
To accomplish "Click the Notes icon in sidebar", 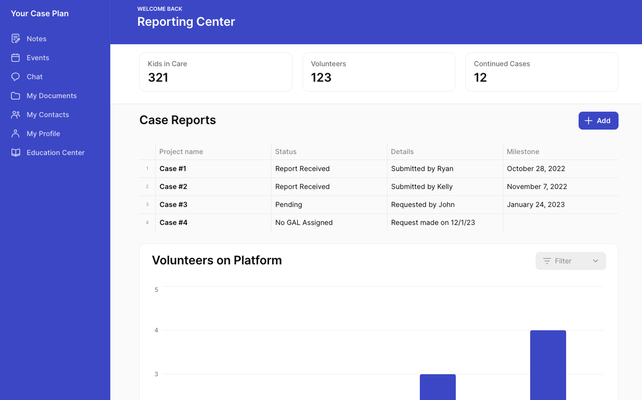I will [x=15, y=39].
